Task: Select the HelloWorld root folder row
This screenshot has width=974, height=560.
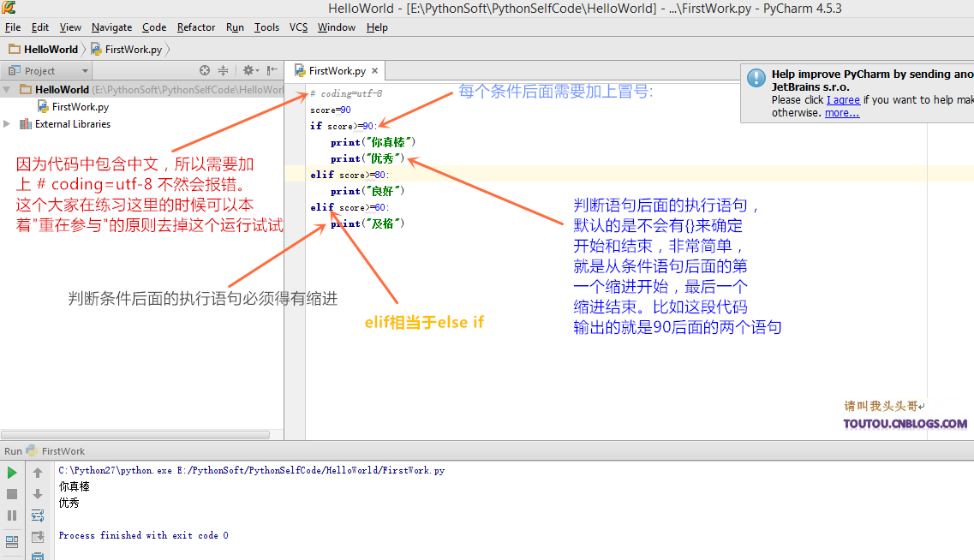Action: (x=141, y=89)
